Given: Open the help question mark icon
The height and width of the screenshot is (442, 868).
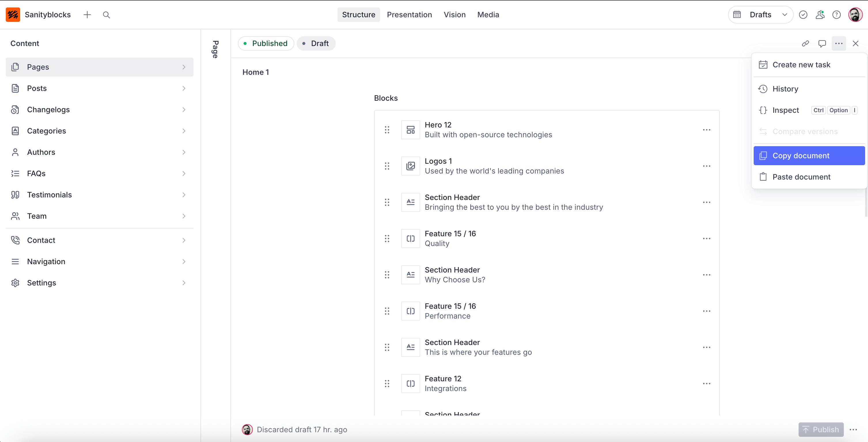Looking at the screenshot, I should coord(837,15).
